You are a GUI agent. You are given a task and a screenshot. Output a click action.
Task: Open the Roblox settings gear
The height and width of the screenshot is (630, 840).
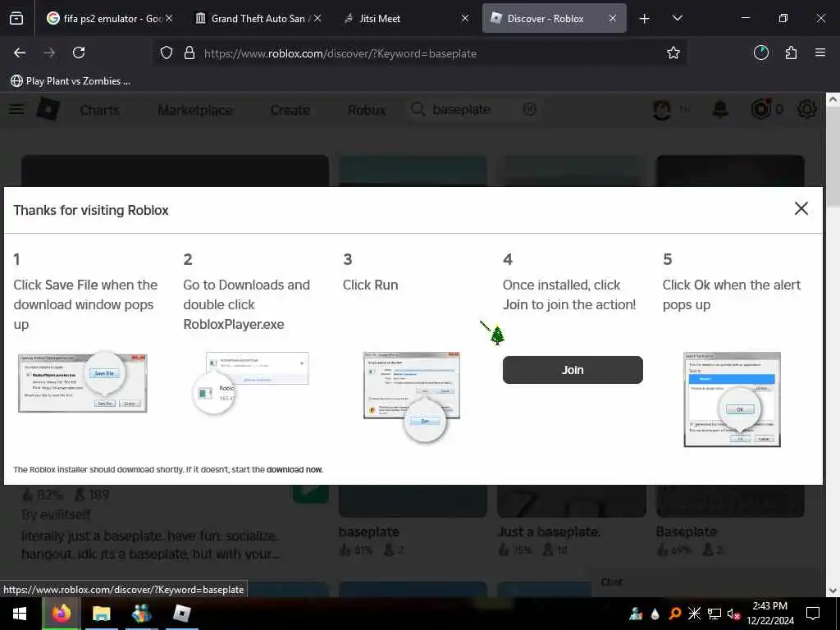[x=807, y=109]
